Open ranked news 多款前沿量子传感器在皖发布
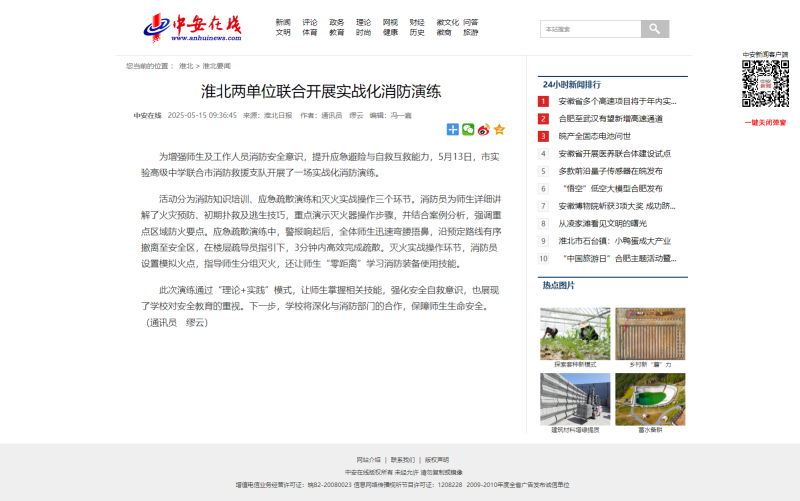This screenshot has width=800, height=501. (x=610, y=171)
